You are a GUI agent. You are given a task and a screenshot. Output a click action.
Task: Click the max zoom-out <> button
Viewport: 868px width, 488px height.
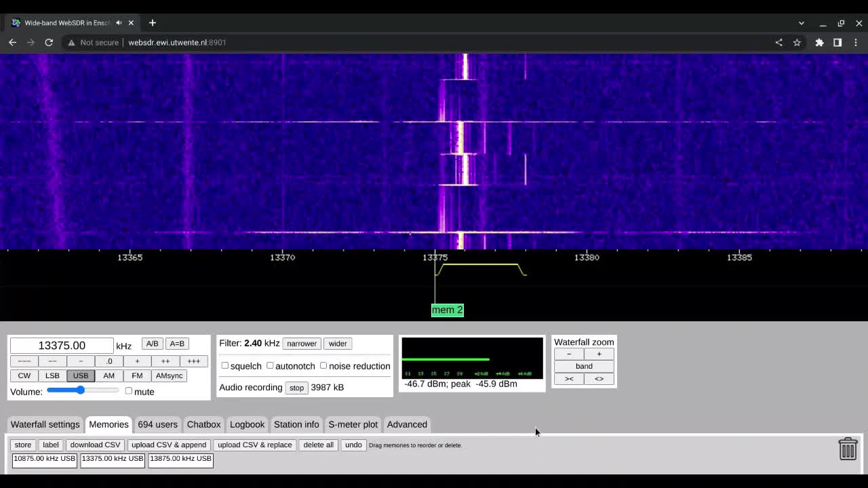tap(599, 378)
